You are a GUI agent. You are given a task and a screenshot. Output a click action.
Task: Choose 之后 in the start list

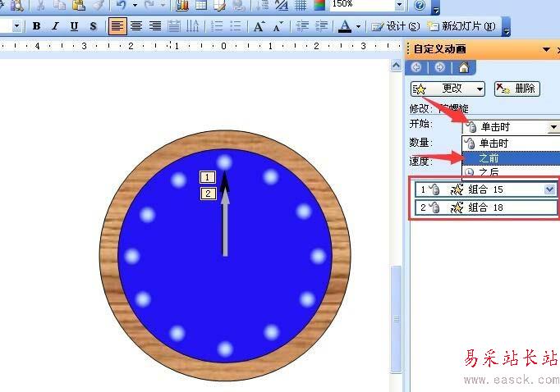point(511,172)
